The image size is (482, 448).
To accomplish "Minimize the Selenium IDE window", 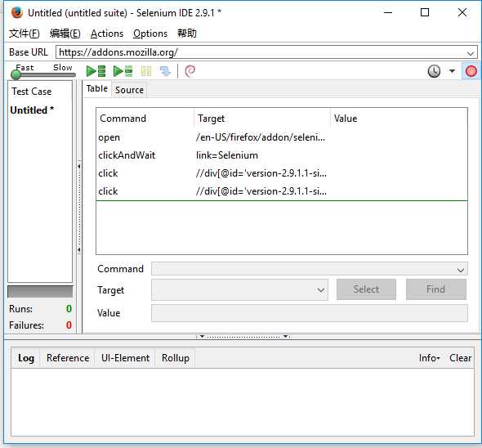I will tap(388, 12).
